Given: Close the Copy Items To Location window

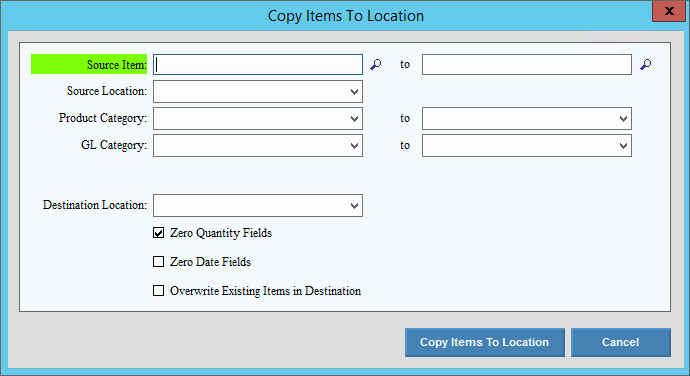Looking at the screenshot, I should [669, 11].
